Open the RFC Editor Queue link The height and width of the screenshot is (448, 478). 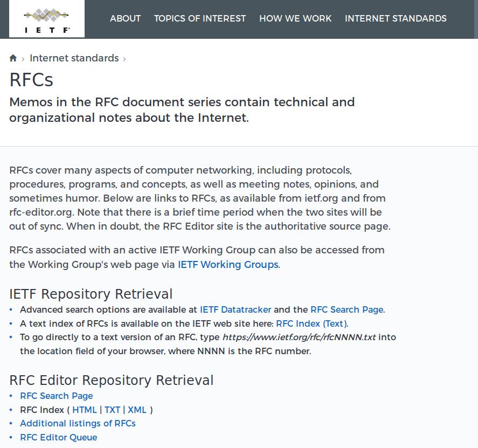tap(59, 437)
